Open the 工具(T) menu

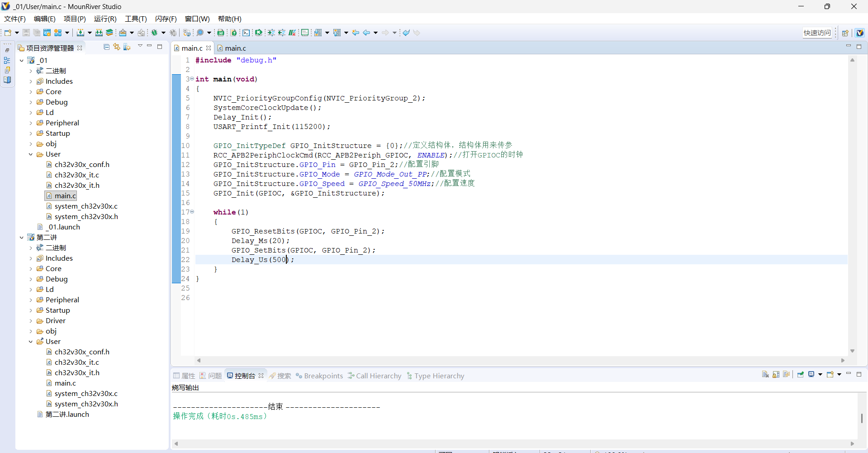136,19
